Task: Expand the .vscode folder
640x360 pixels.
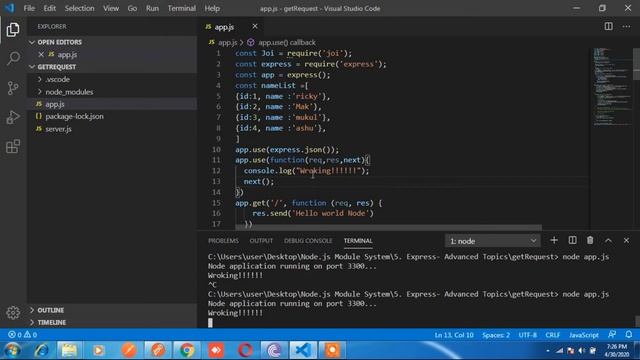Action: [112, 79]
